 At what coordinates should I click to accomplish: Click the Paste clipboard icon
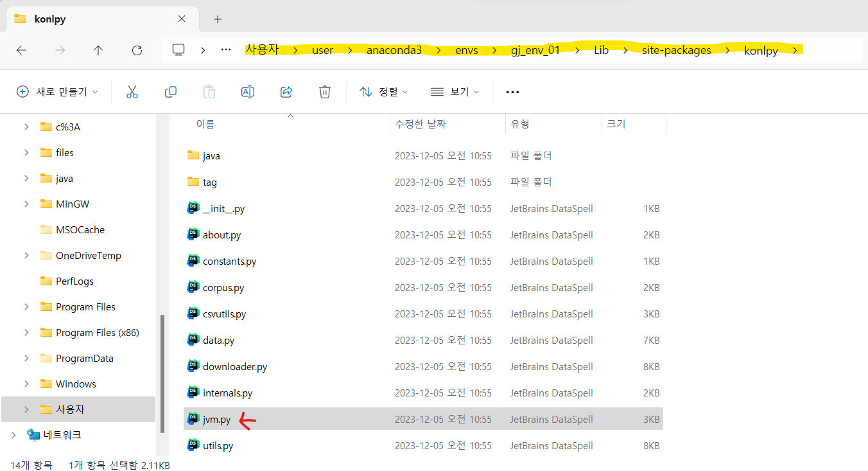pyautogui.click(x=209, y=92)
